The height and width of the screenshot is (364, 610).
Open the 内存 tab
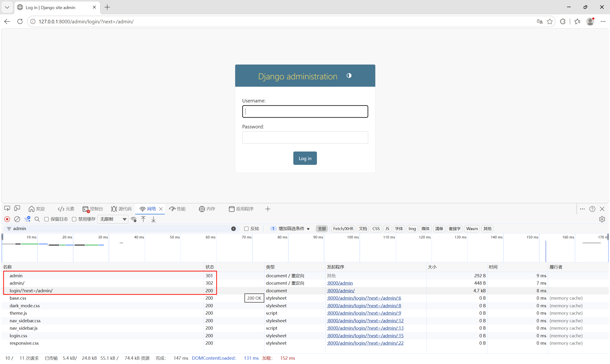(207, 209)
